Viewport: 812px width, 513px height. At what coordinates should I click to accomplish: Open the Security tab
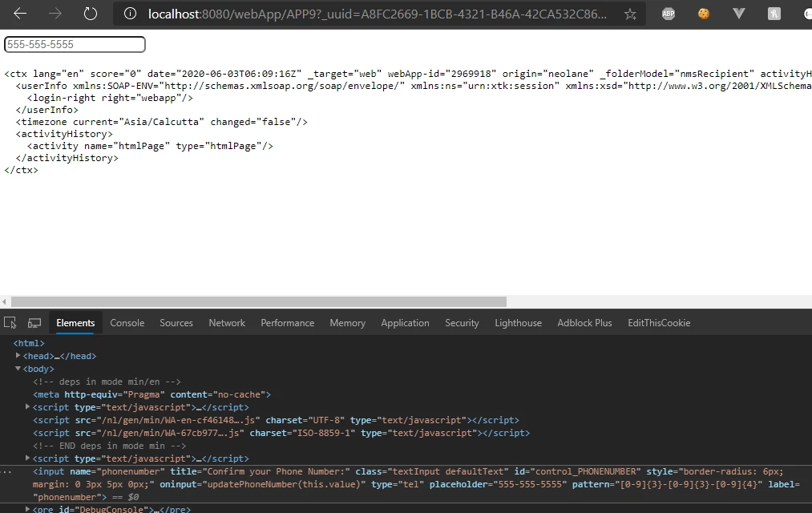(x=462, y=323)
